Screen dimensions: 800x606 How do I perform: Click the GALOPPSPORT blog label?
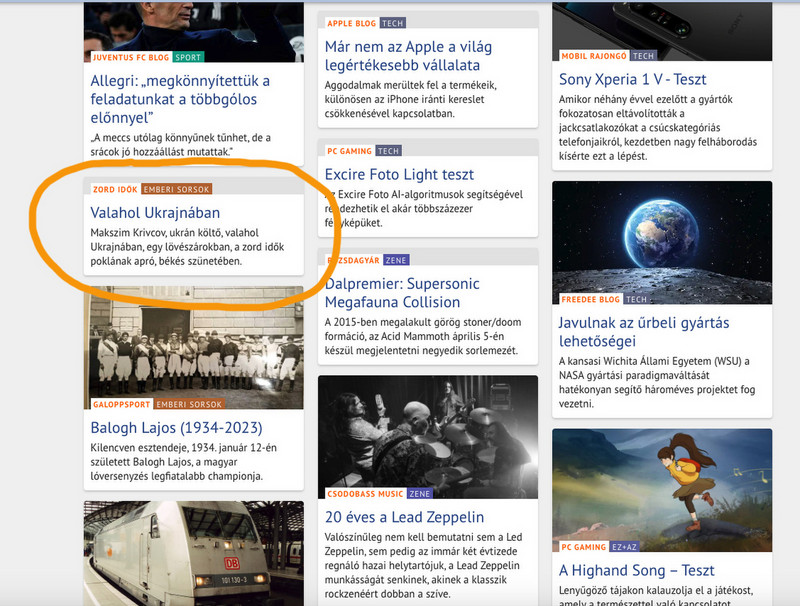point(121,404)
